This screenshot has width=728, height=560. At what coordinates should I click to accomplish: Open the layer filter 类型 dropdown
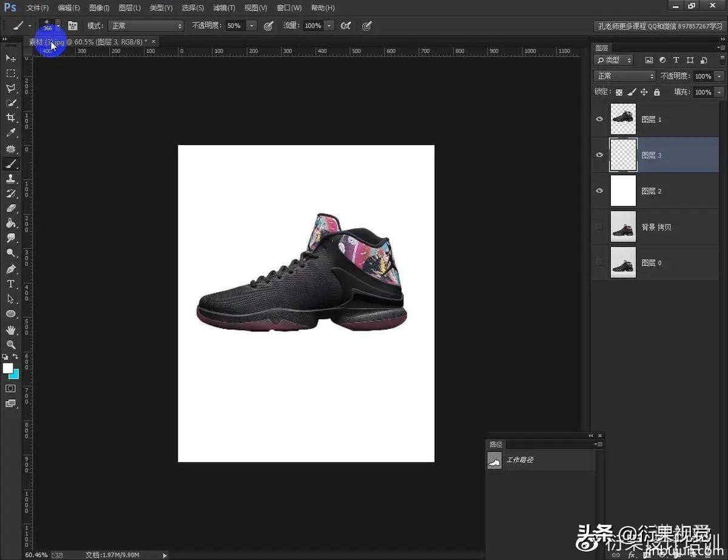(614, 60)
